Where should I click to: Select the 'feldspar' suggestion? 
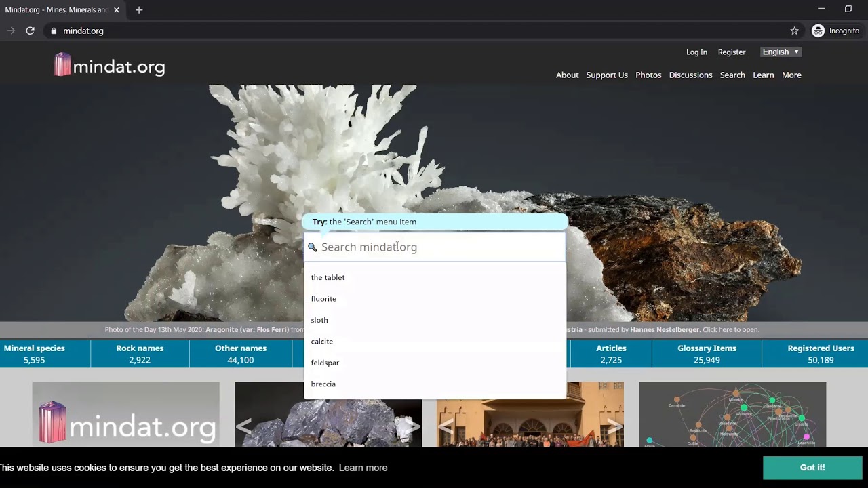[x=435, y=363]
